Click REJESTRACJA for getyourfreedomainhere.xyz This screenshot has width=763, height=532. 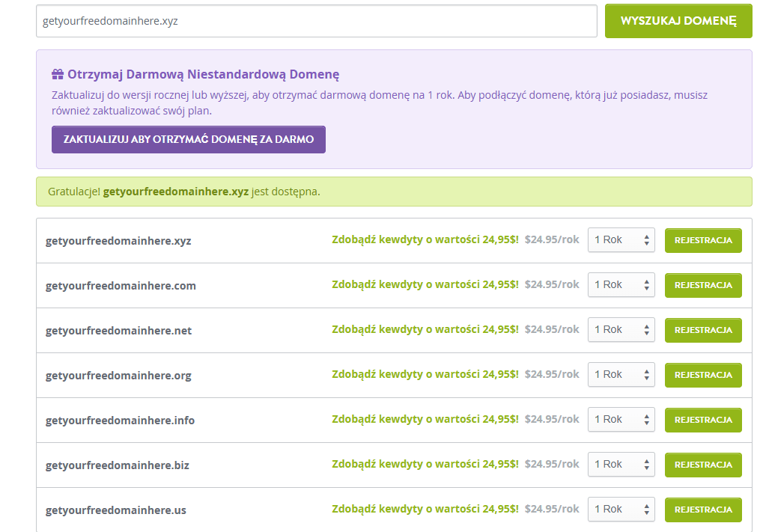click(x=703, y=240)
